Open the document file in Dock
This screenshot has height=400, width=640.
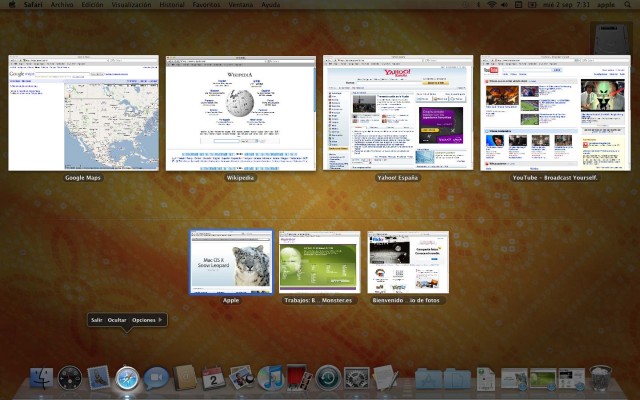pos(486,379)
